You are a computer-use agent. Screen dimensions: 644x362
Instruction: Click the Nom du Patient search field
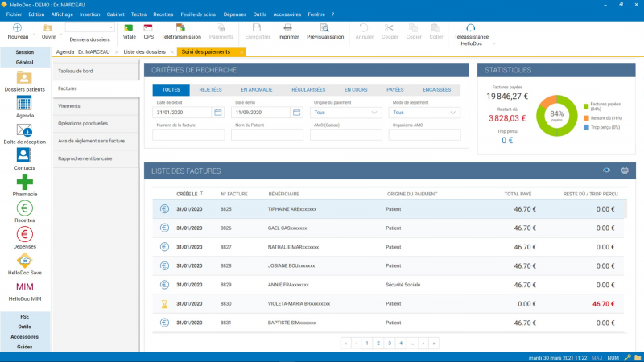click(268, 135)
